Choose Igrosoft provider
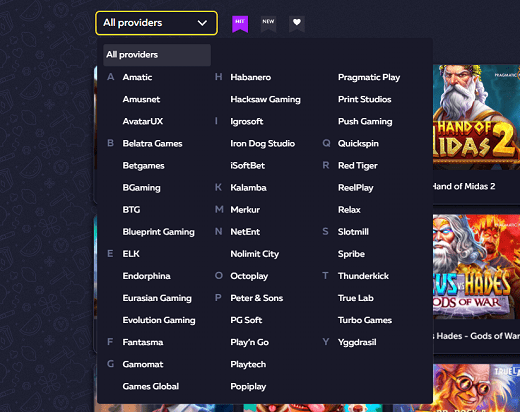520x412 pixels. (x=247, y=121)
